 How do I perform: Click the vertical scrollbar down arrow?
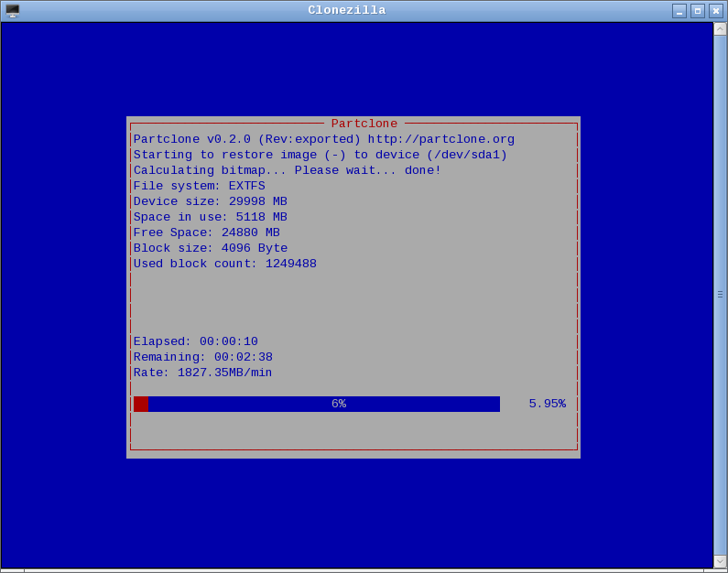pyautogui.click(x=720, y=561)
